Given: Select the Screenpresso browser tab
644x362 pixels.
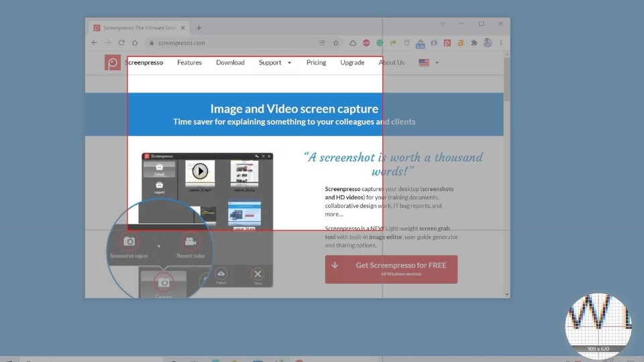Looking at the screenshot, I should point(140,28).
